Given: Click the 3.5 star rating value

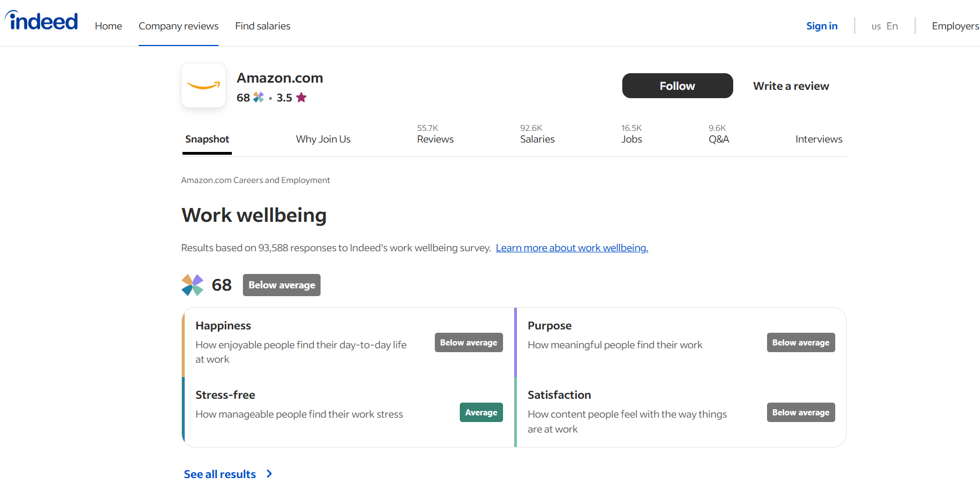Looking at the screenshot, I should tap(285, 98).
